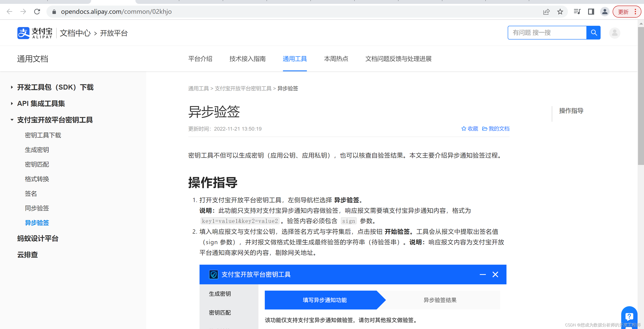The height and width of the screenshot is (329, 644).
Task: Click 通用文档 section title
Action: 33,59
